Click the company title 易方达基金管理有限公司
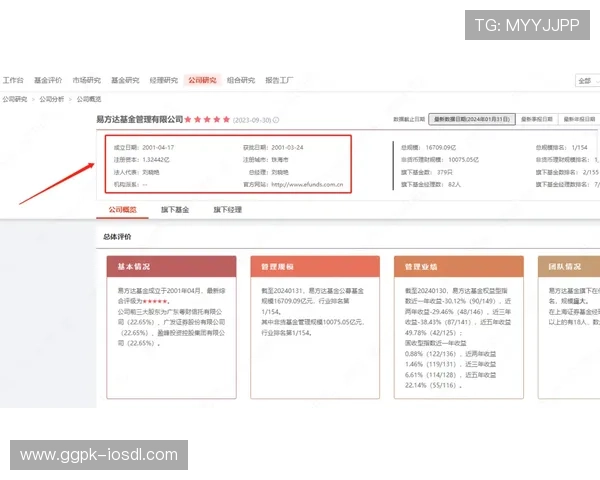Screen dimensions: 600x480 [140, 119]
